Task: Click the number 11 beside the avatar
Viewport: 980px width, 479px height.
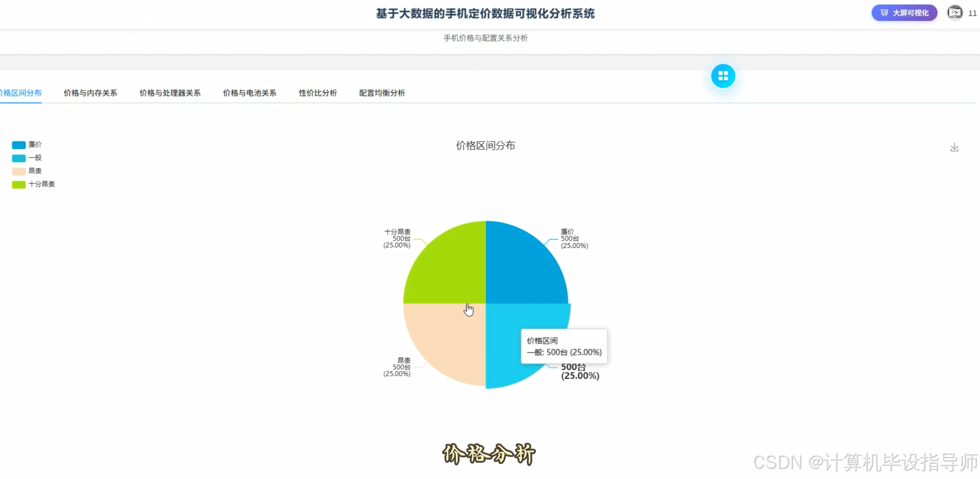Action: pos(973,13)
